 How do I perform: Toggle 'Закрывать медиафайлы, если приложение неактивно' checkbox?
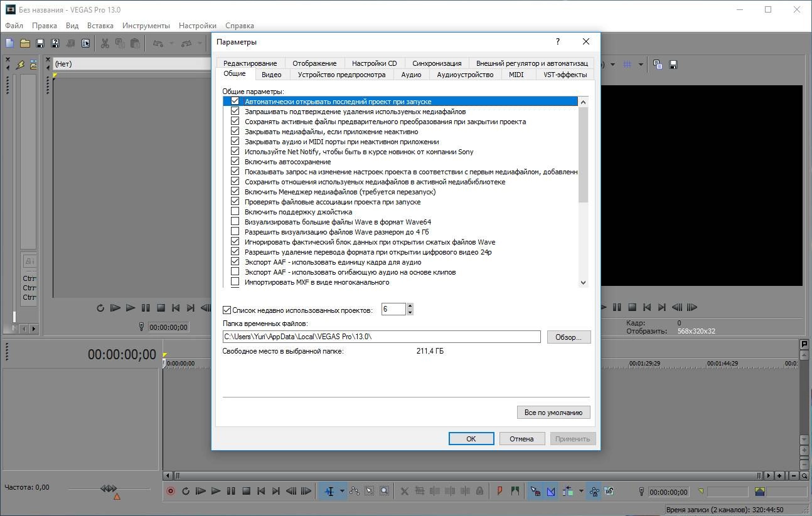[x=235, y=131]
